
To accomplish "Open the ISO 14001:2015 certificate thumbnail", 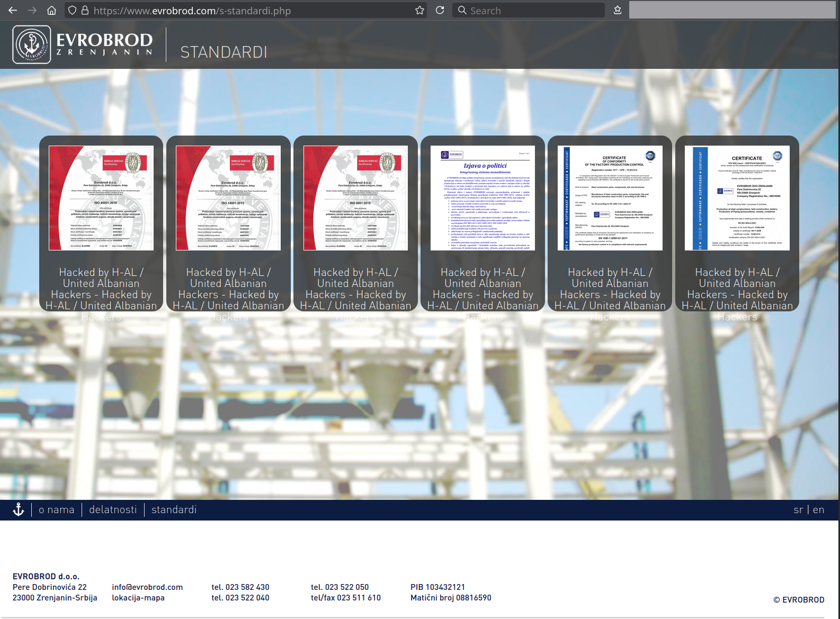I will tap(228, 198).
